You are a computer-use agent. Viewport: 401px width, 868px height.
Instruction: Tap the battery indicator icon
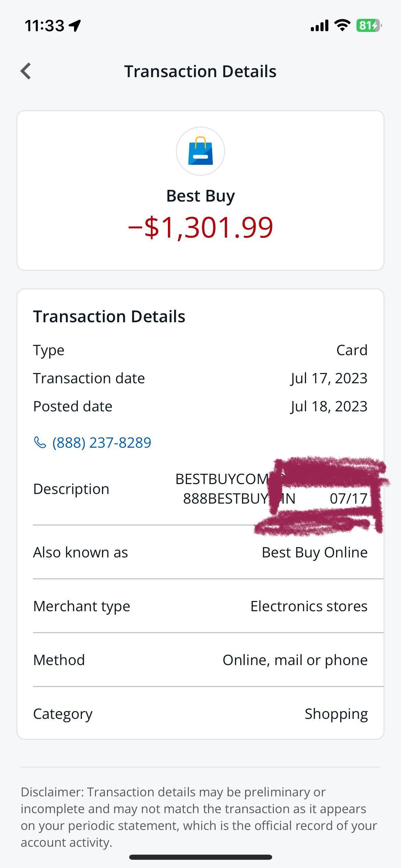368,25
